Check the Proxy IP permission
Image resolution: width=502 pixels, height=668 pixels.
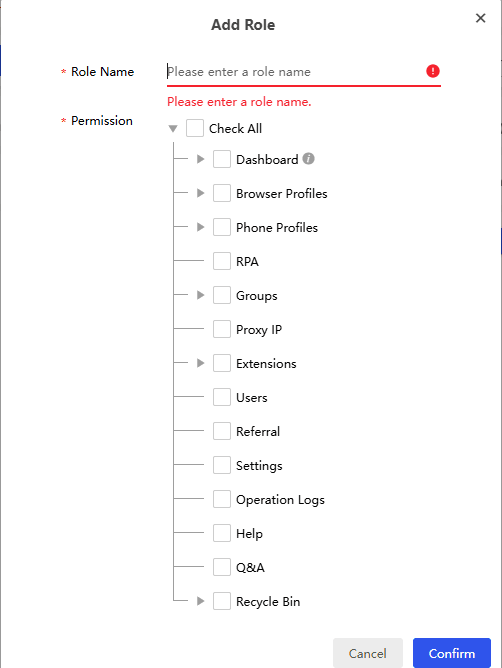pyautogui.click(x=222, y=329)
